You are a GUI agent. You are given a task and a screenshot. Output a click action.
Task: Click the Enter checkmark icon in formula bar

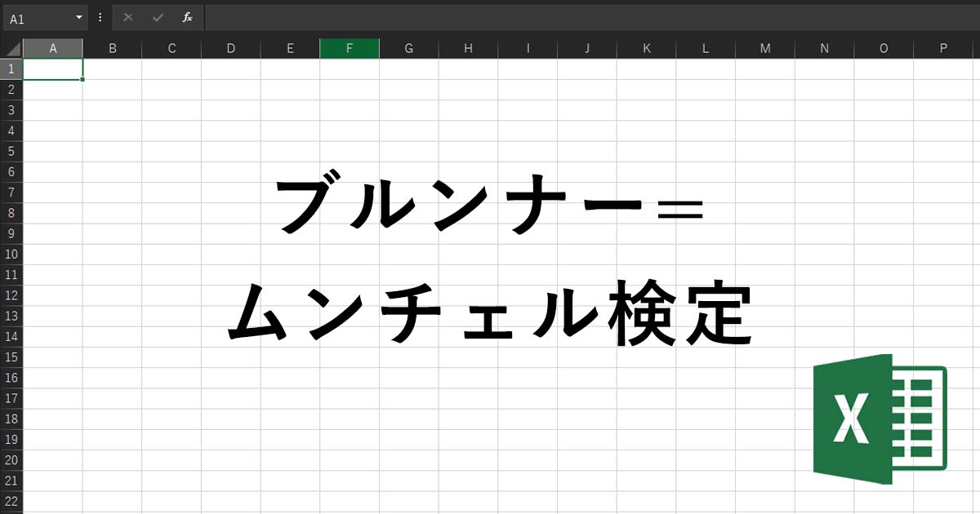click(x=158, y=17)
